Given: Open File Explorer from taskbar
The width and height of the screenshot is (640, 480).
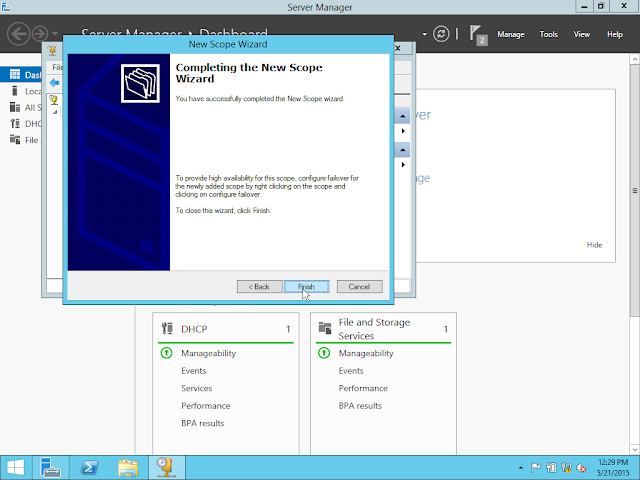Looking at the screenshot, I should [x=128, y=468].
